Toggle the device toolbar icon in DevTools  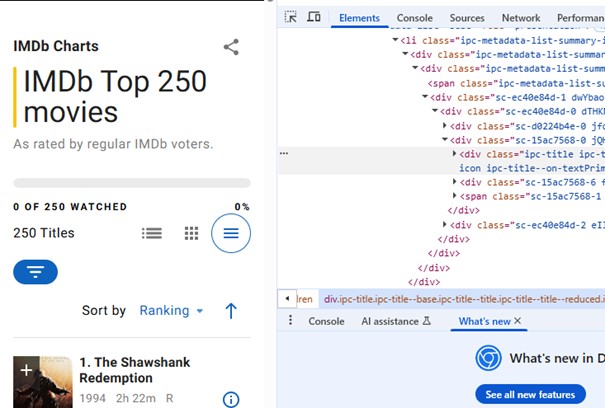(x=313, y=17)
